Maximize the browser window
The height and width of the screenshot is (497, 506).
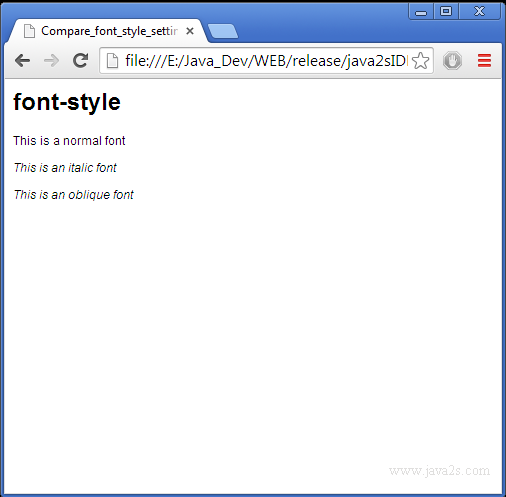446,12
